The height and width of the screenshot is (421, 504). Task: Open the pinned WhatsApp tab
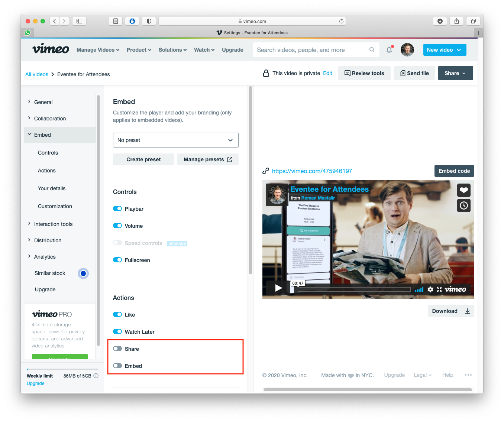28,33
